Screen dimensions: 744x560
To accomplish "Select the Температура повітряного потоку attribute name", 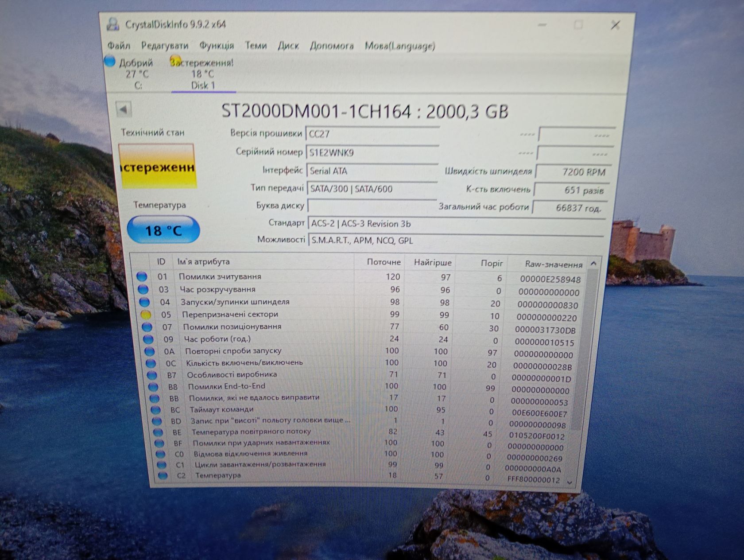I will [x=251, y=431].
